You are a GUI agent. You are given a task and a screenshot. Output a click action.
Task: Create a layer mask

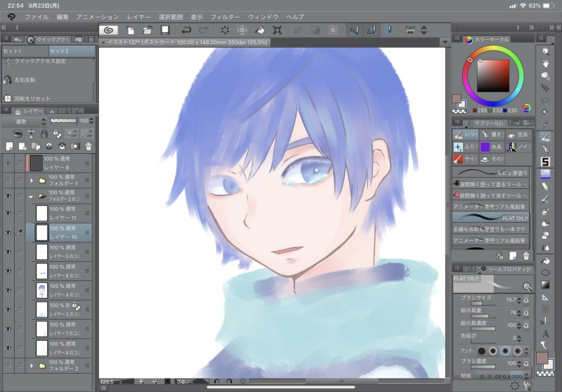coord(75,146)
